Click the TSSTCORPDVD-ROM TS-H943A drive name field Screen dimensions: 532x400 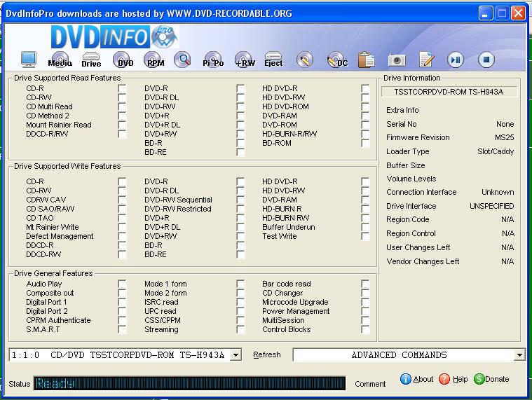tap(450, 92)
